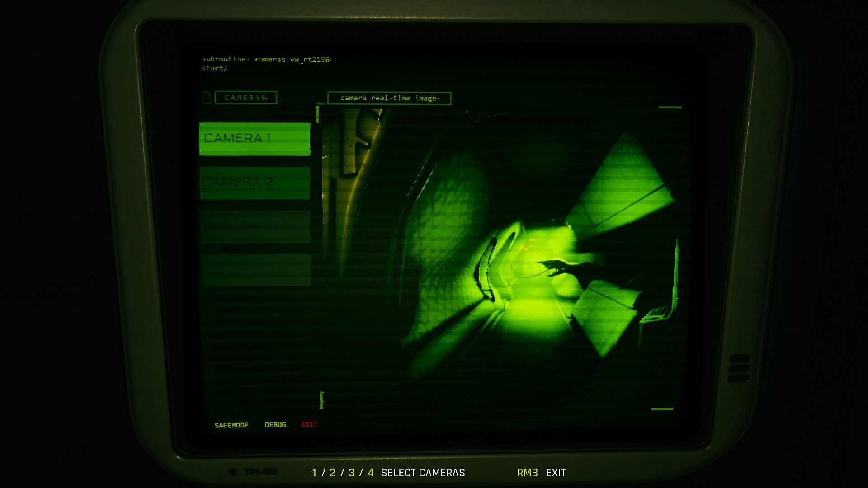Click the RMB EXIT prompt
This screenshot has height=488, width=868.
click(541, 473)
